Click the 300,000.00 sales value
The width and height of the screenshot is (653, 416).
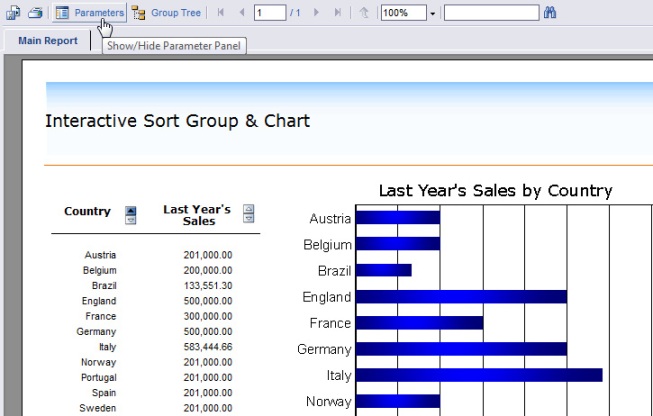pos(208,316)
